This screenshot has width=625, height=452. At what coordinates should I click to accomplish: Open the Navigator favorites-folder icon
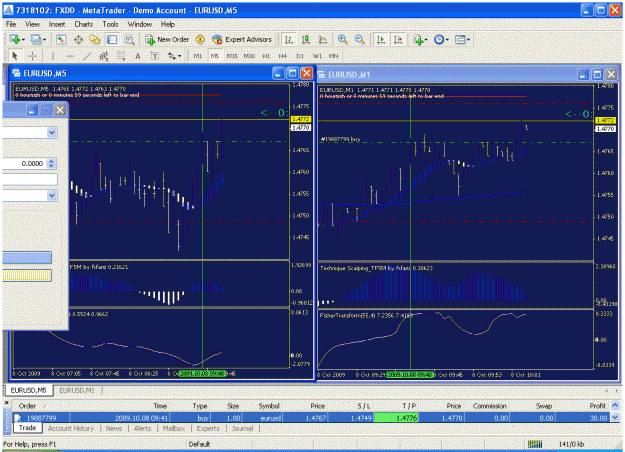95,39
